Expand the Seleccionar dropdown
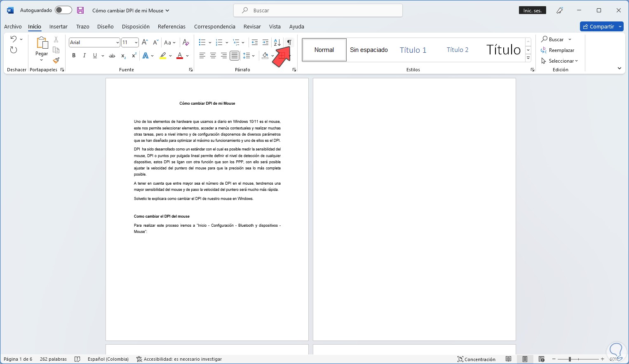Screen dimensions: 629x364 (577, 61)
